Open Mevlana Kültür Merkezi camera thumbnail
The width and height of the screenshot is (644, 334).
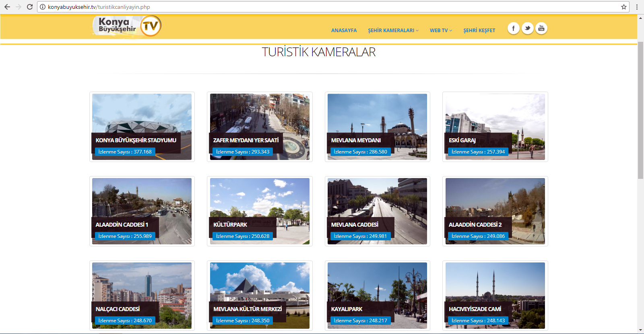[260, 295]
